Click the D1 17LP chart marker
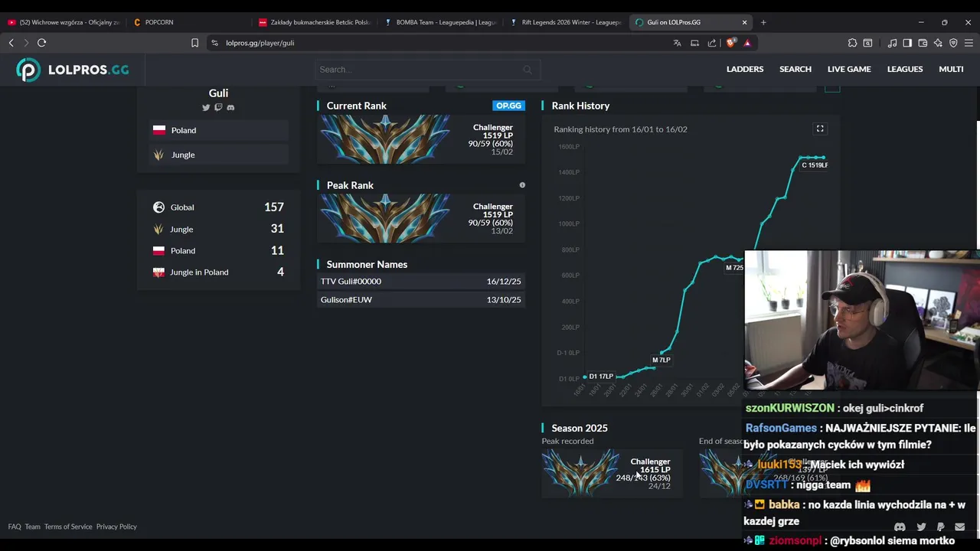 click(x=601, y=377)
